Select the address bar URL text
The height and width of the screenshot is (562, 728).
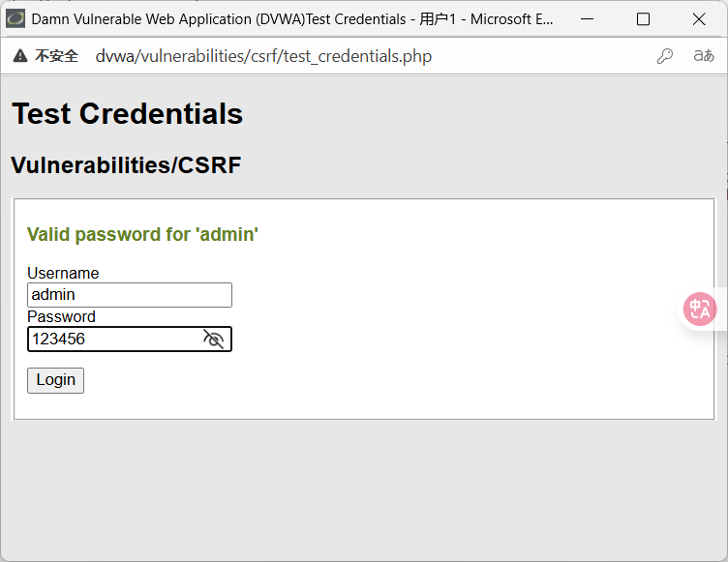tap(263, 56)
